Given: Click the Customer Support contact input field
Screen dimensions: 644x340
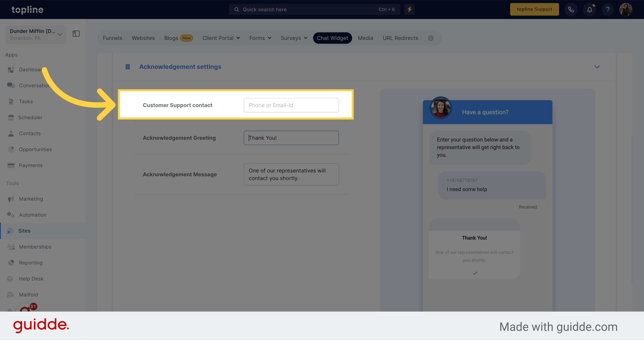Looking at the screenshot, I should coord(291,105).
